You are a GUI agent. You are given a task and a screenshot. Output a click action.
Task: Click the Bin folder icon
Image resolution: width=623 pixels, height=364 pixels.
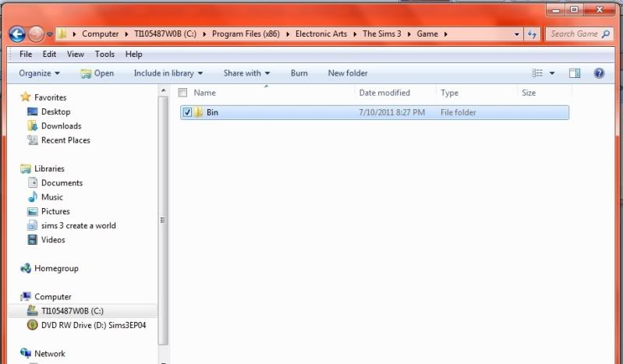(x=198, y=112)
